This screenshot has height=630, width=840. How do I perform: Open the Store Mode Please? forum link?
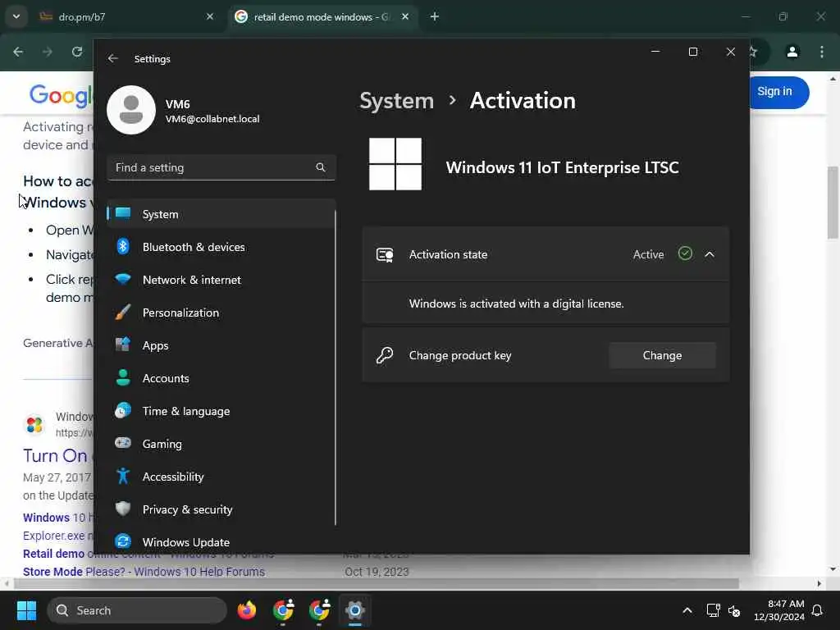tap(144, 572)
